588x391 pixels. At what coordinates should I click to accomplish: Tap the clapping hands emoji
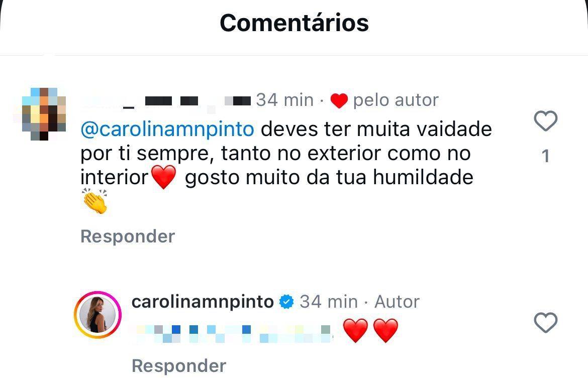[x=95, y=201]
